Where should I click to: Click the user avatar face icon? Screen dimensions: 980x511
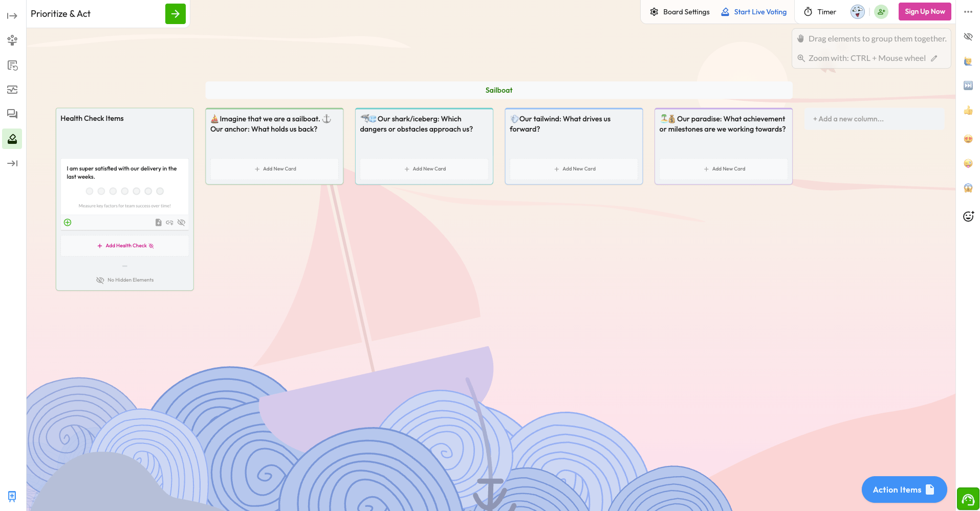(858, 12)
